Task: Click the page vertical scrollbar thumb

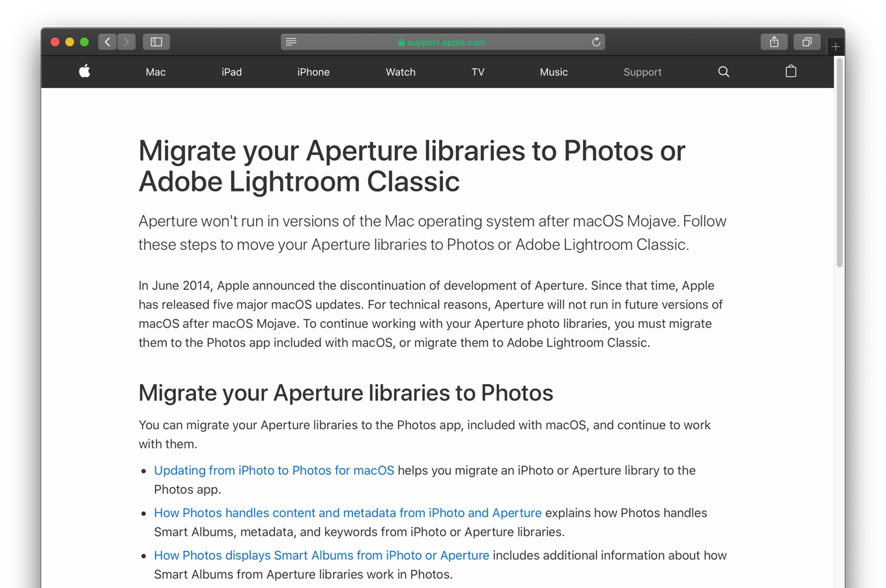Action: (840, 163)
